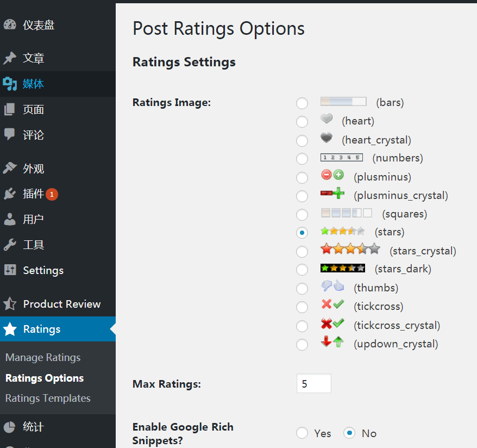Click the Dashboard gauge icon in sidebar
This screenshot has height=448, width=477.
click(x=10, y=25)
